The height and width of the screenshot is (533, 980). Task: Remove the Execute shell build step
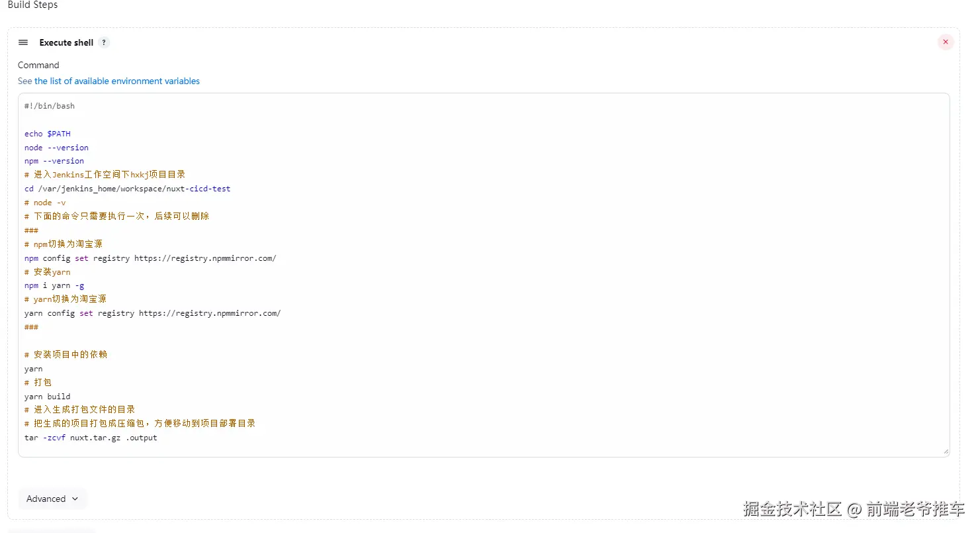click(945, 42)
